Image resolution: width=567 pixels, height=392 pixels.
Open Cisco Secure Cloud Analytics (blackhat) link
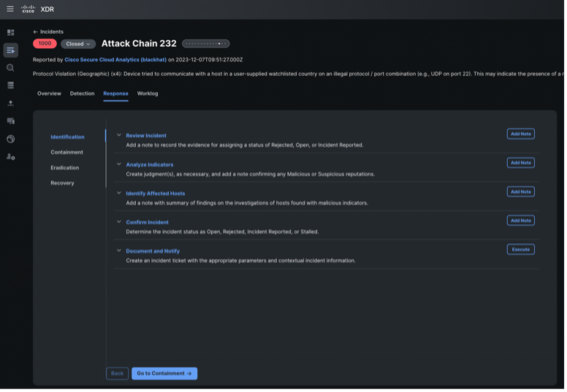click(115, 60)
